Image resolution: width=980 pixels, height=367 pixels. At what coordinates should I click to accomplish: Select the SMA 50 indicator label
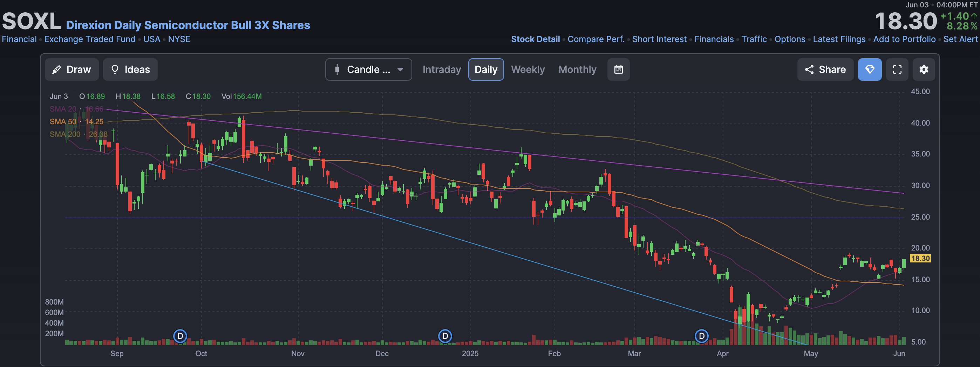click(76, 122)
